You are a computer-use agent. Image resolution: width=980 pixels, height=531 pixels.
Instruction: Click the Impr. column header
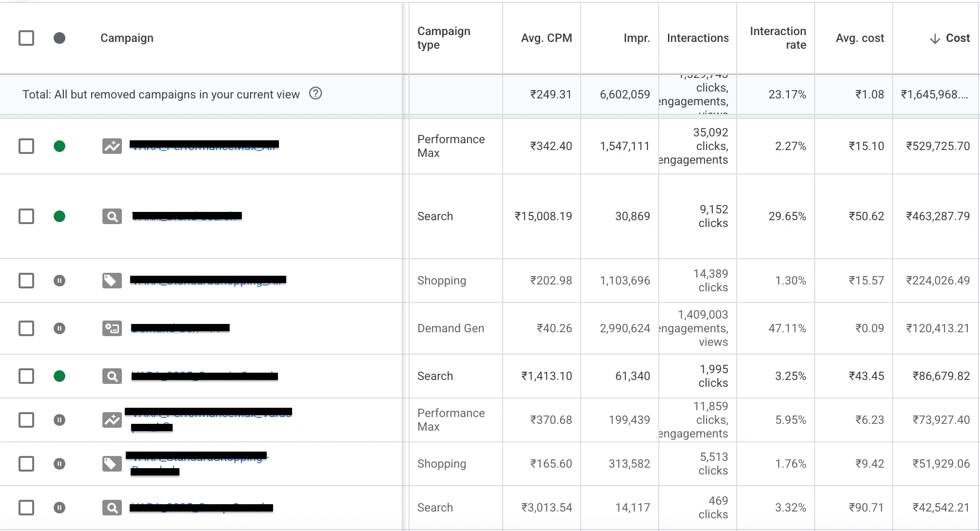point(636,38)
